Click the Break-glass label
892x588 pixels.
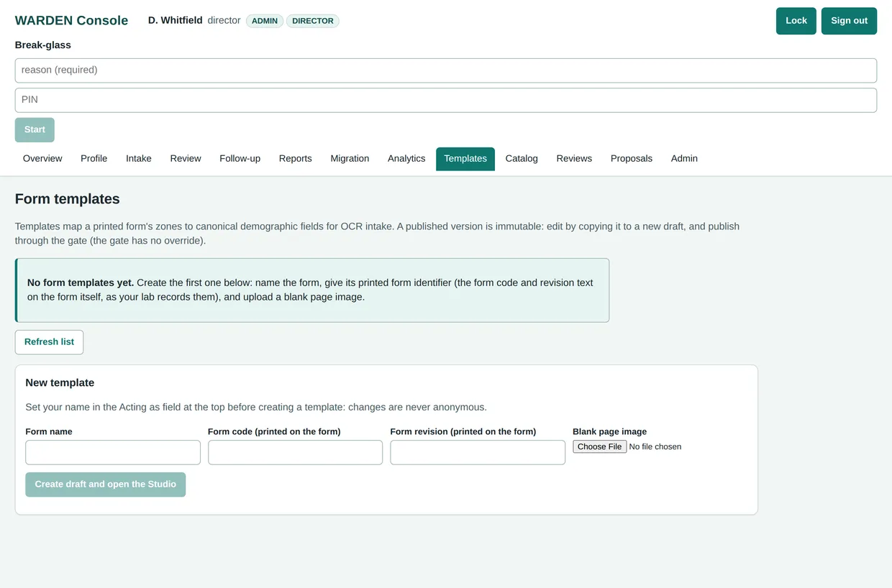pos(43,45)
